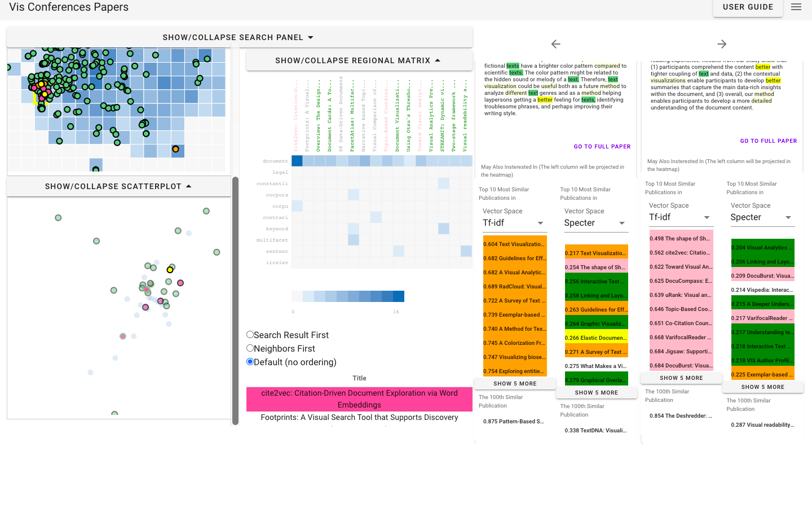Go to full paper under the fictional texts abstract
The height and width of the screenshot is (508, 812).
tap(602, 147)
